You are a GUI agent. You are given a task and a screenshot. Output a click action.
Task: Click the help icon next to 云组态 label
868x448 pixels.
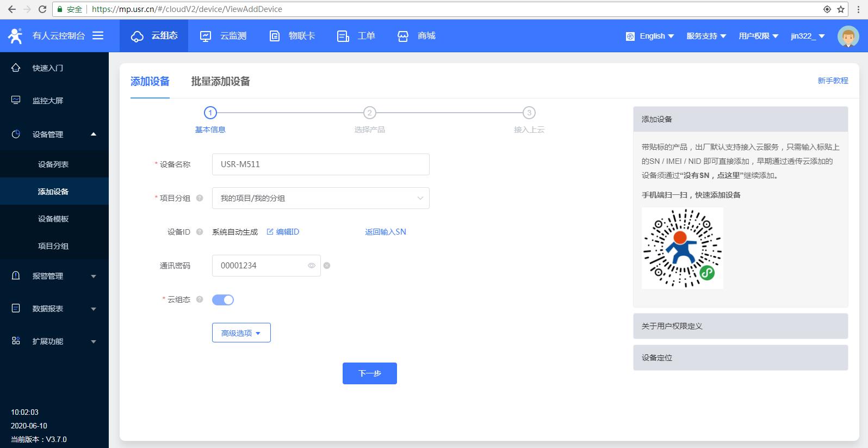point(200,299)
